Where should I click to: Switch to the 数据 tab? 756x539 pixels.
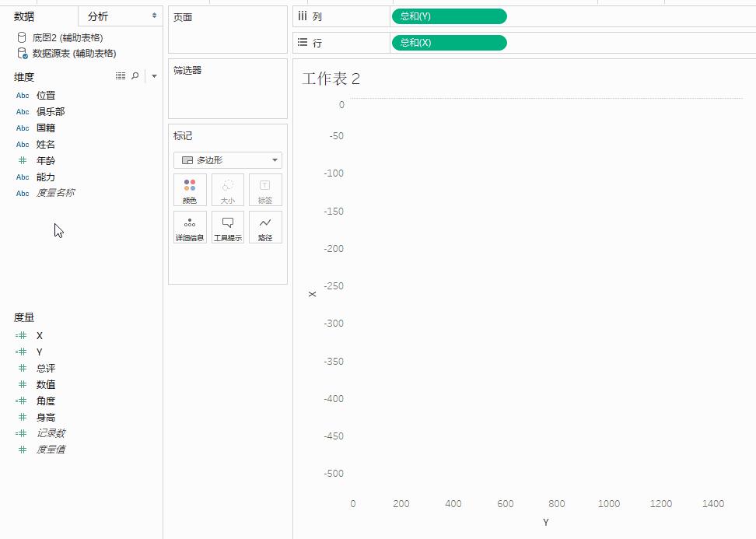point(24,16)
